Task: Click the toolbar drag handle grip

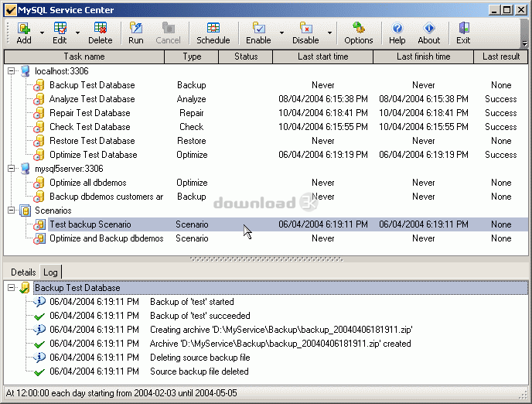Action: tap(9, 33)
